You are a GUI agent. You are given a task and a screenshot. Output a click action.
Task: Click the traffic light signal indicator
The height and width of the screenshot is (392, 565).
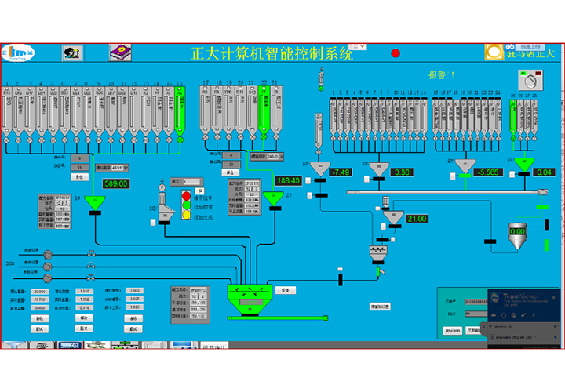tap(186, 203)
